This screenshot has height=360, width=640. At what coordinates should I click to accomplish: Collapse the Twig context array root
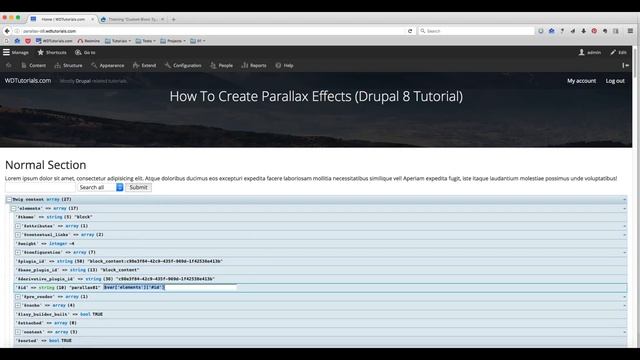pyautogui.click(x=9, y=200)
